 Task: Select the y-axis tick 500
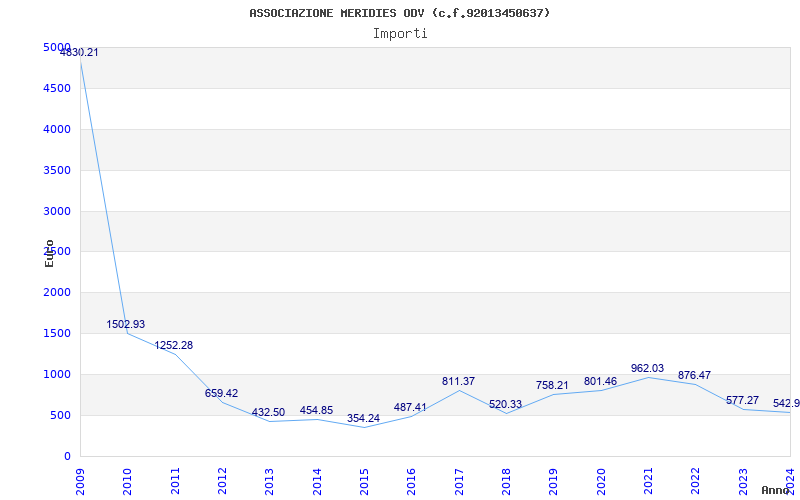pyautogui.click(x=60, y=415)
